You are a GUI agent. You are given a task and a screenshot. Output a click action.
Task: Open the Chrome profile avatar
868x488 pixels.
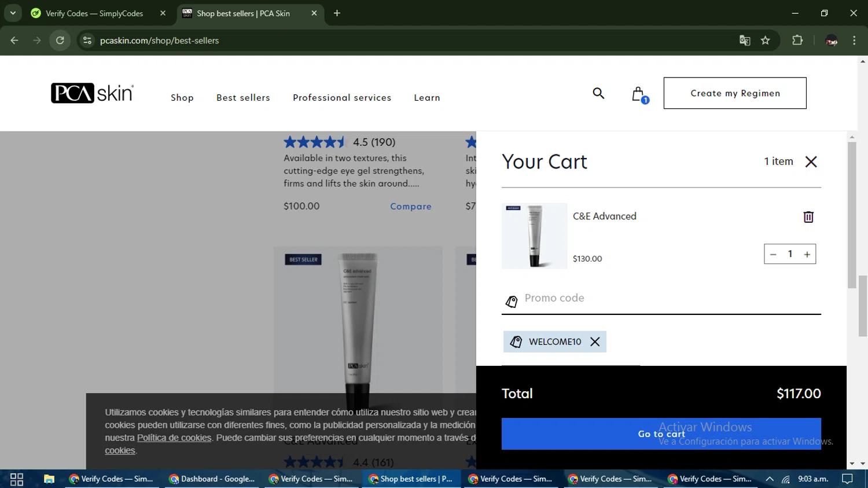(x=832, y=41)
